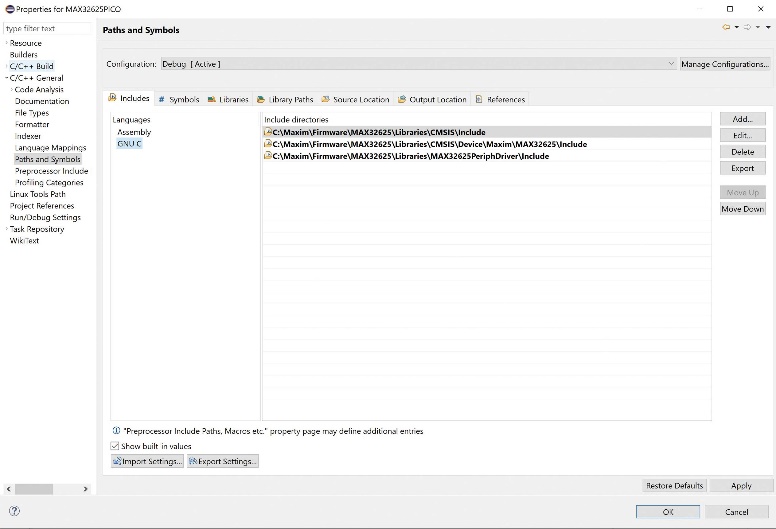Click the Add... button
This screenshot has height=529, width=776.
click(x=742, y=119)
